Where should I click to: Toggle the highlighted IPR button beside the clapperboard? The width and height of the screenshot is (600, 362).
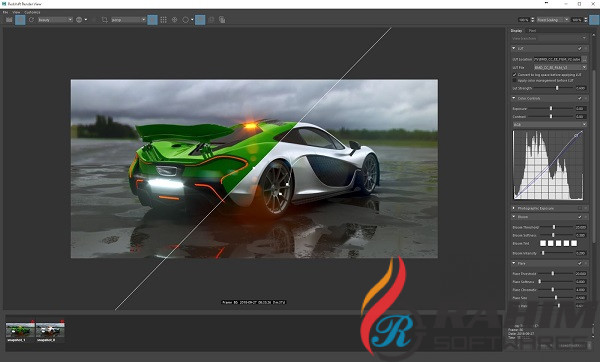(20, 20)
